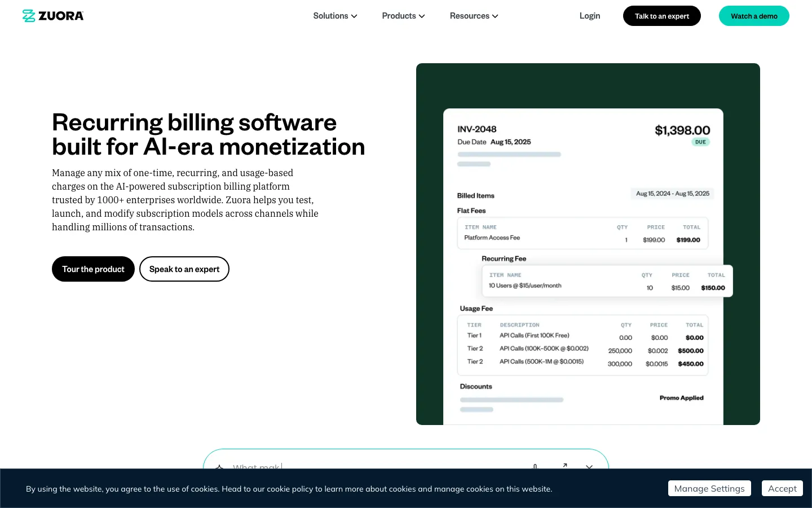Image resolution: width=812 pixels, height=508 pixels.
Task: Click the 'Recurring Fee' section label
Action: pos(504,259)
